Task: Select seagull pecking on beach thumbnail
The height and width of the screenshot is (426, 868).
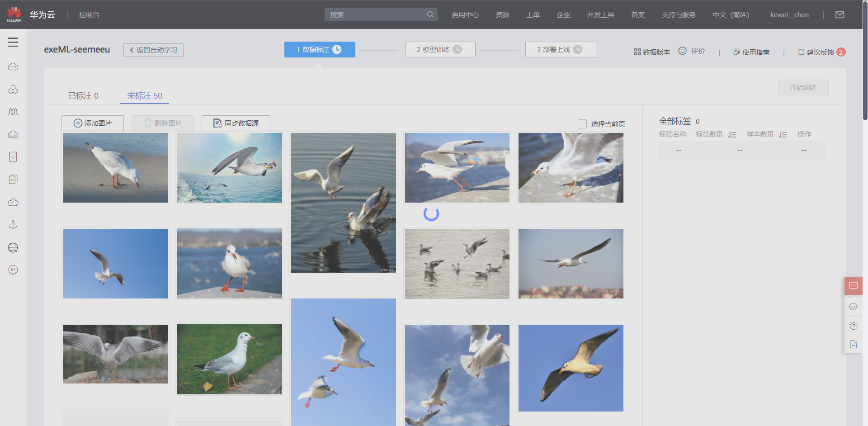Action: point(116,168)
